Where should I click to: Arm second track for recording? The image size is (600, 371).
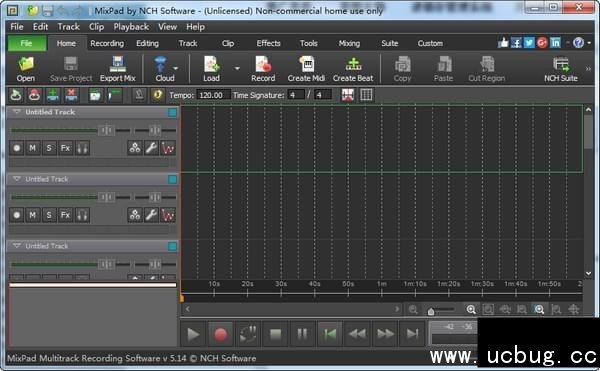click(16, 215)
